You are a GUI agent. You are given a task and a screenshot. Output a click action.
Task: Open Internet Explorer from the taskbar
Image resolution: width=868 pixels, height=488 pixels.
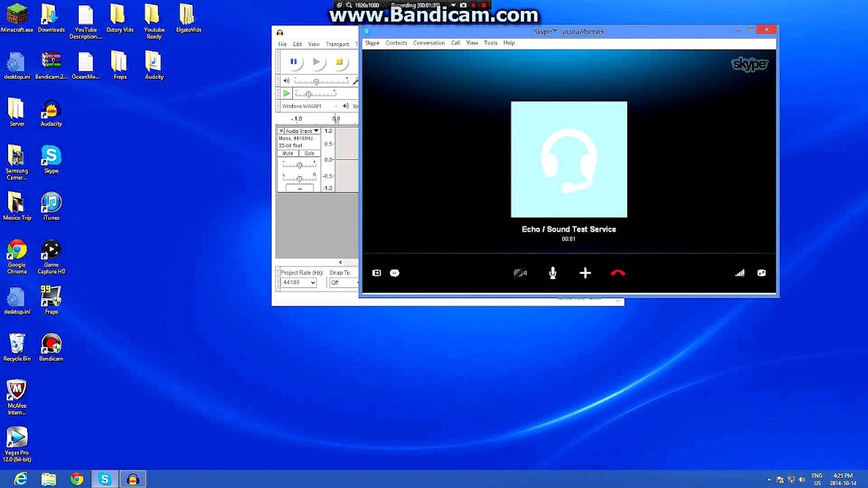[21, 479]
